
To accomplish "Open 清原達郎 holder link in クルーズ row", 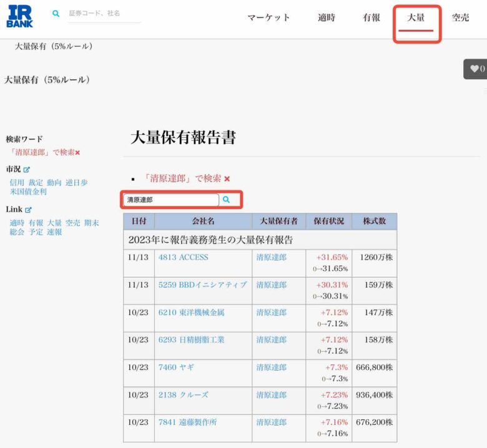I will (271, 395).
